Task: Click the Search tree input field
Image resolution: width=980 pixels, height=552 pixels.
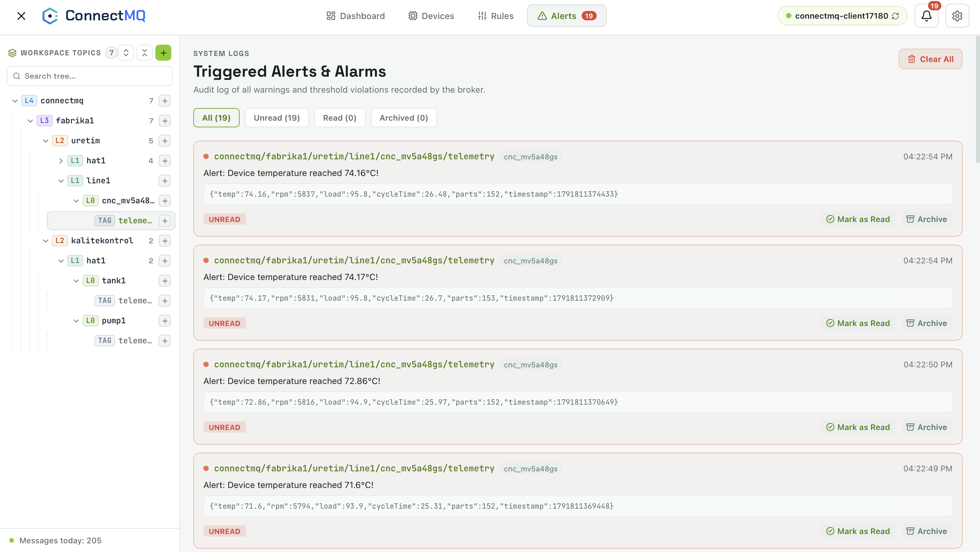Action: point(90,76)
